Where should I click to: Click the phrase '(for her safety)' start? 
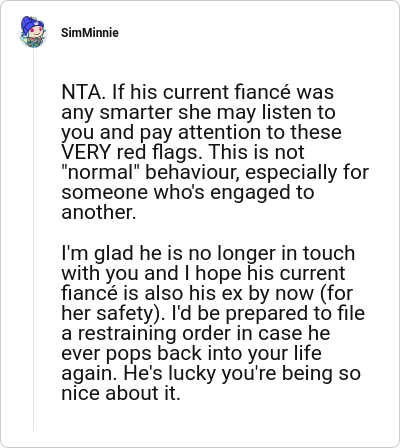pos(336,293)
